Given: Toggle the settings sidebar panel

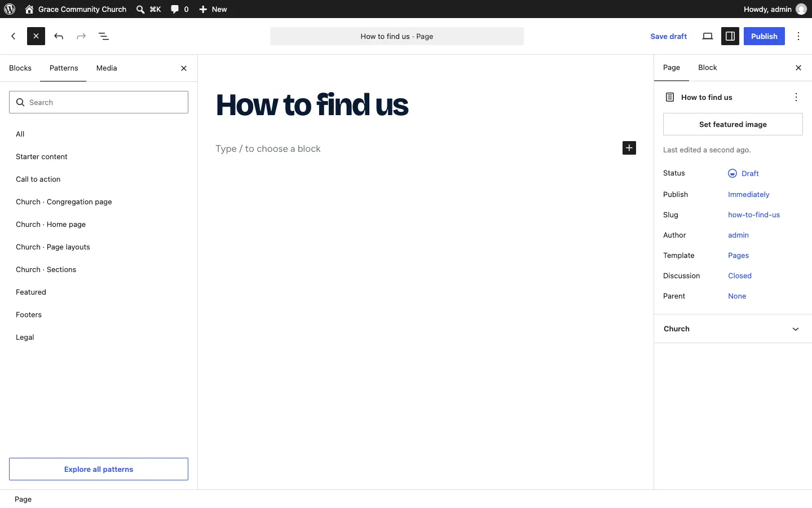Looking at the screenshot, I should [x=730, y=36].
